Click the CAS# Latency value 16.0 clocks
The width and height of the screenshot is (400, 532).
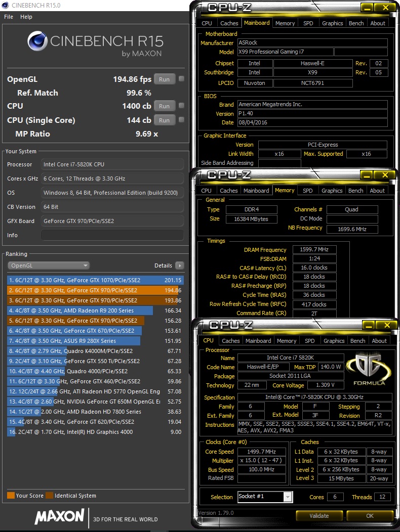pyautogui.click(x=314, y=268)
